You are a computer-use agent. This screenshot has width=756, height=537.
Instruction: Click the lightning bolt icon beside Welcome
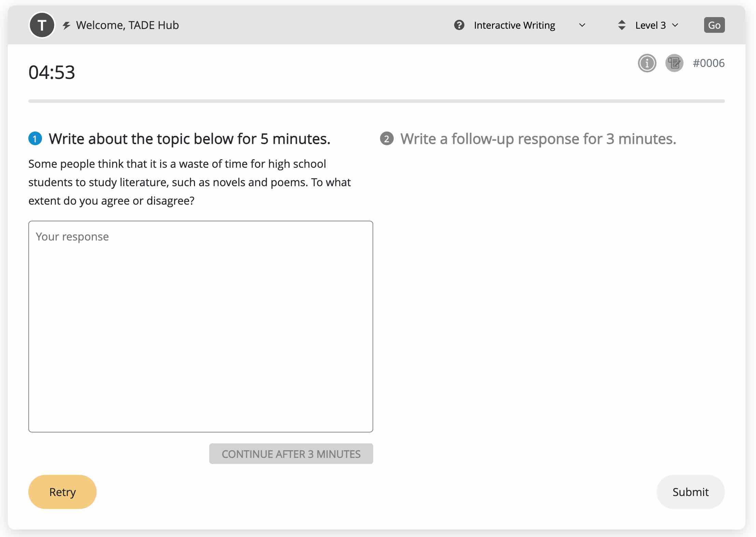pos(67,25)
